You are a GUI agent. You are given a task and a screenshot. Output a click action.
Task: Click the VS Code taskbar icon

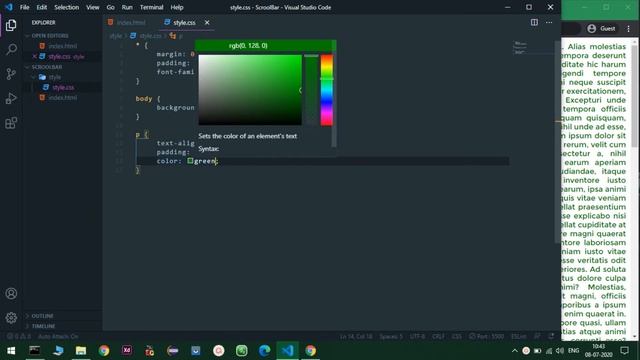tap(287, 351)
